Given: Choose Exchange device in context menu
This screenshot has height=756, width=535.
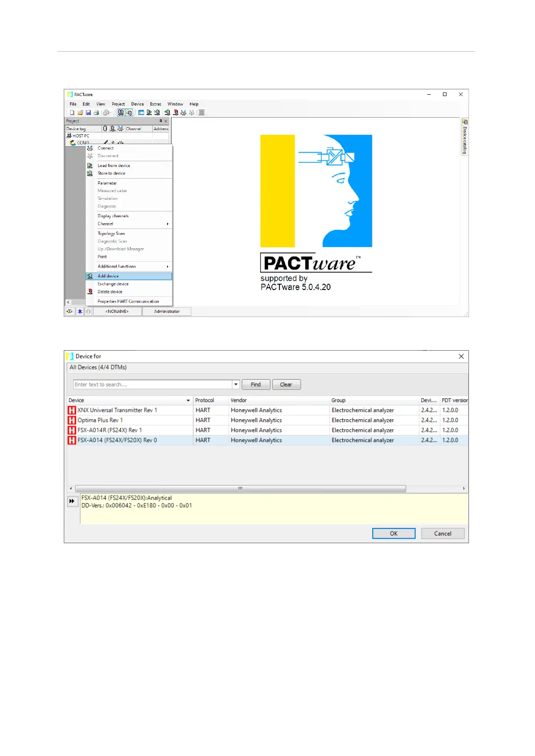Looking at the screenshot, I should 129,284.
